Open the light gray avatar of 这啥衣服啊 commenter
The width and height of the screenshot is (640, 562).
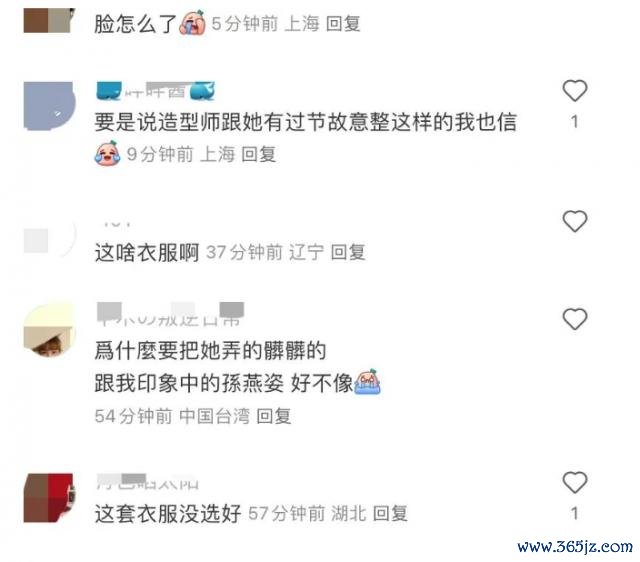(49, 239)
